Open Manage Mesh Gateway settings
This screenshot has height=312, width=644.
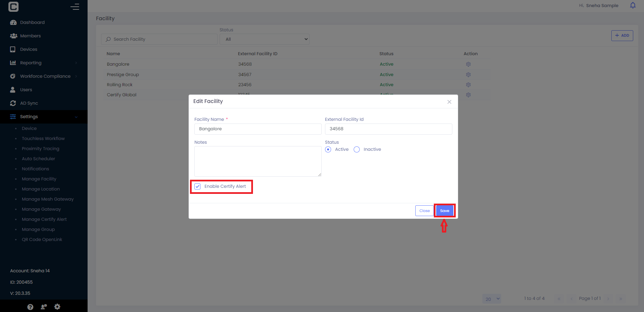(47, 199)
